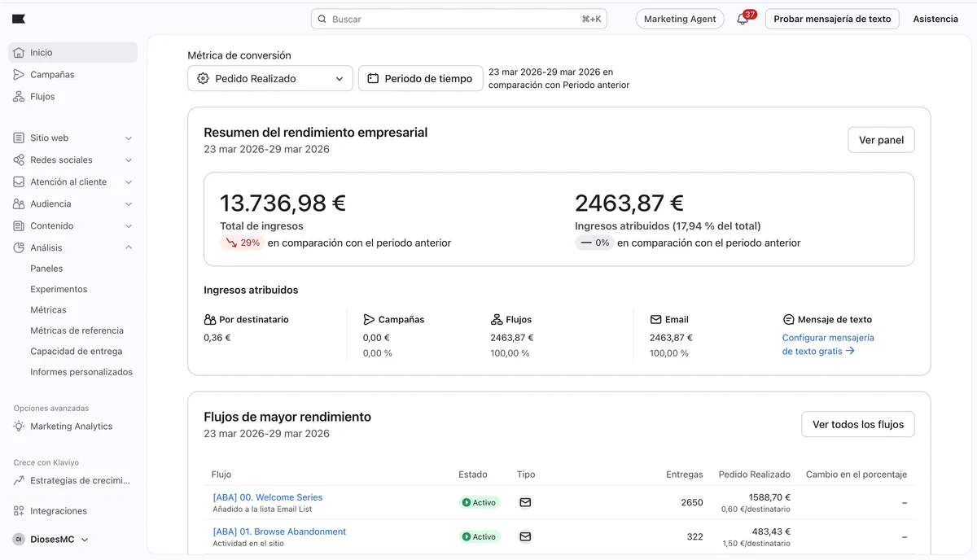Click the Ver panel button
The height and width of the screenshot is (560, 977).
point(881,139)
